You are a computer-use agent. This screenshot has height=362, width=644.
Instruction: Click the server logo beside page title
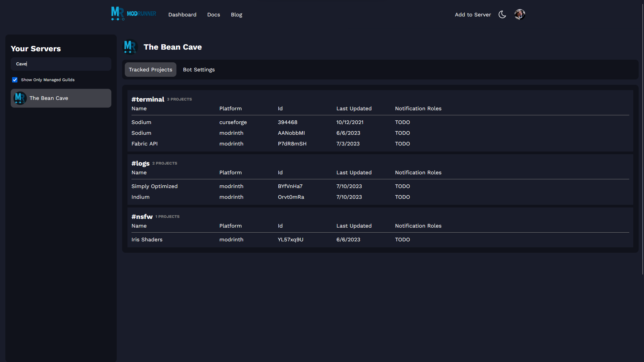point(130,47)
